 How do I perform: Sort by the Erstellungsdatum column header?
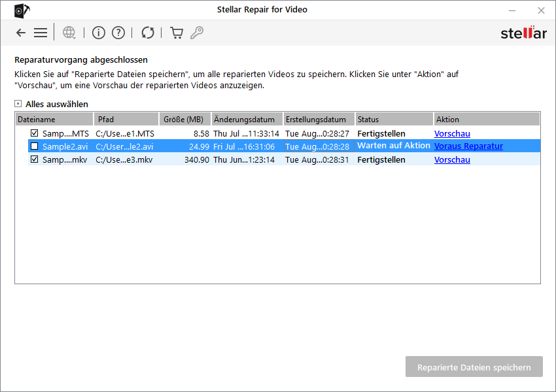click(x=319, y=120)
